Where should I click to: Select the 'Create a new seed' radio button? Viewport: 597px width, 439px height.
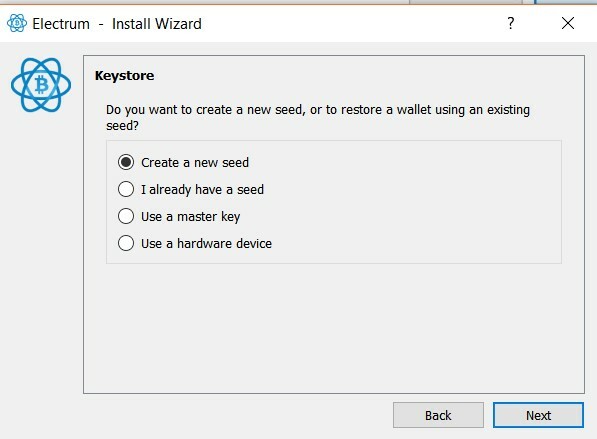[x=126, y=162]
